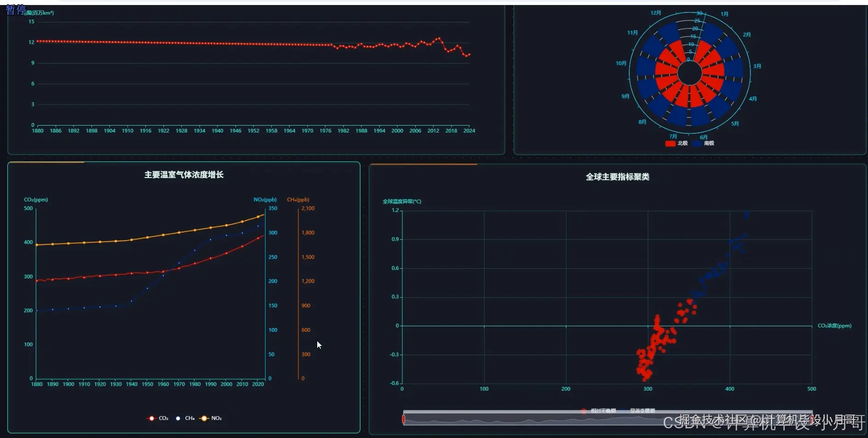Click the 2024 year tick on the top chart
The image size is (868, 438).
[469, 131]
